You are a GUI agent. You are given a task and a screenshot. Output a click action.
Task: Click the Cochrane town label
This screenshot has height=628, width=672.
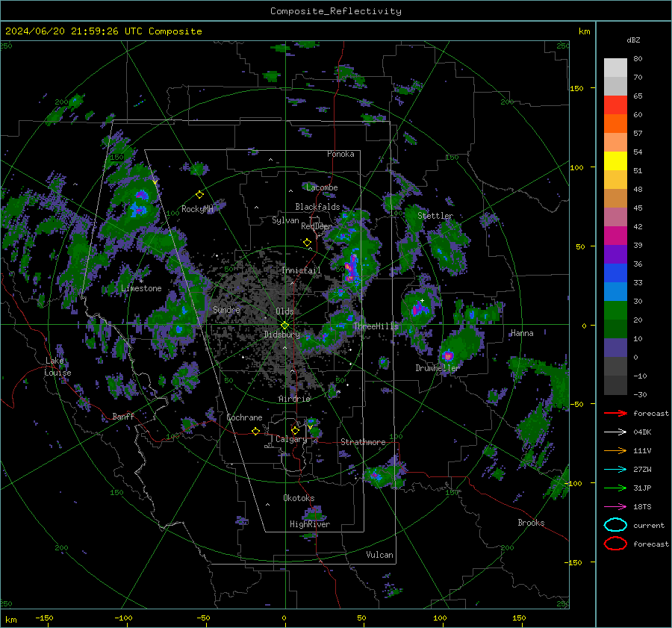[244, 417]
